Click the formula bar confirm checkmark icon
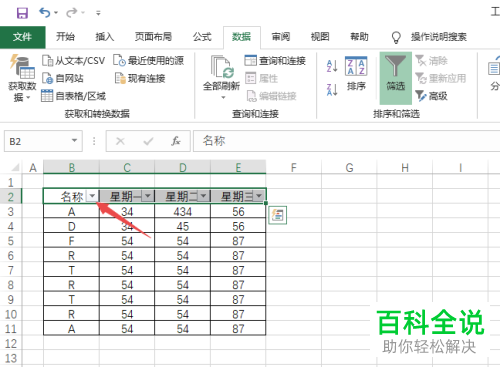Image resolution: width=500 pixels, height=367 pixels. (148, 141)
